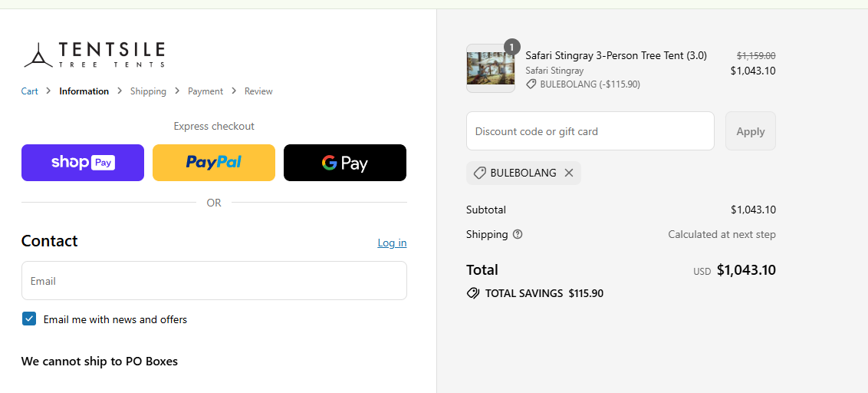Screen dimensions: 868x393
Task: Click the discount tag icon under product name
Action: pos(531,84)
